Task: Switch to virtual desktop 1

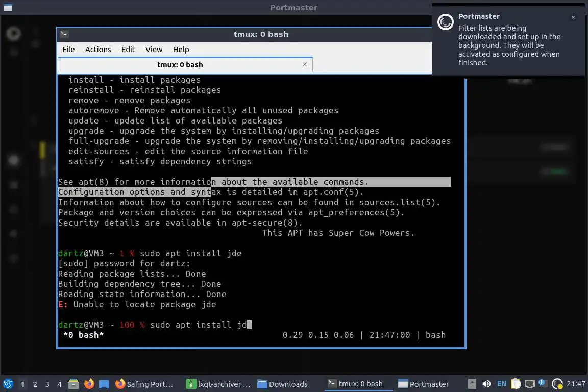Action: 23,384
